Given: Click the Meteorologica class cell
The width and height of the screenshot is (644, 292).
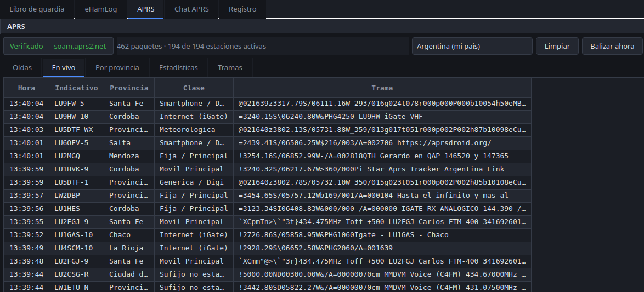Looking at the screenshot, I should point(194,130).
